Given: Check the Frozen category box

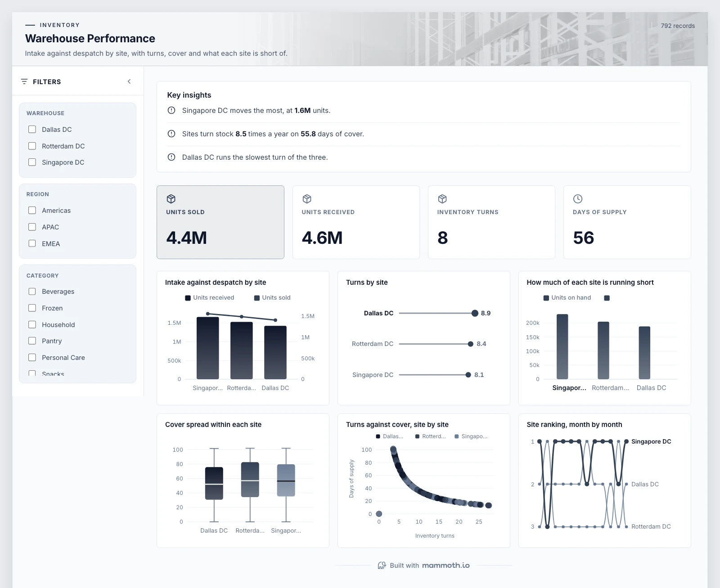Looking at the screenshot, I should 32,308.
